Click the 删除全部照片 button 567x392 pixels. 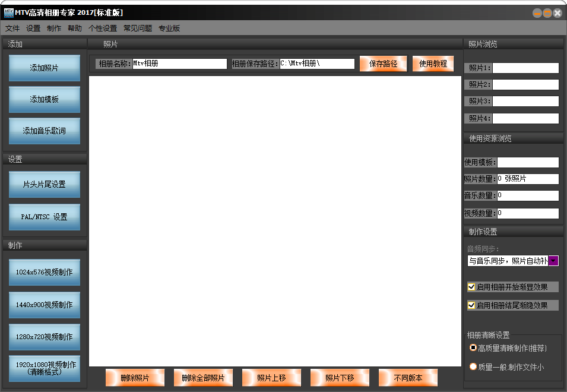pyautogui.click(x=203, y=378)
